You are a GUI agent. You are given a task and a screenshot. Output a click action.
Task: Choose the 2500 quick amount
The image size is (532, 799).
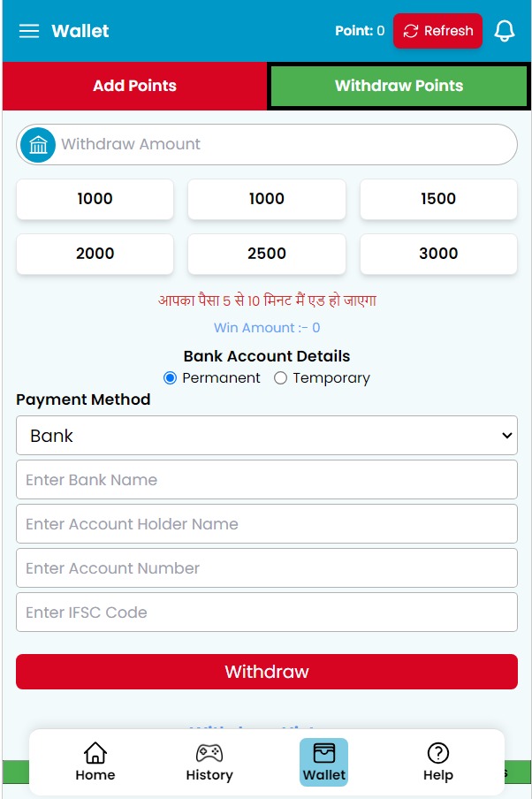point(267,254)
